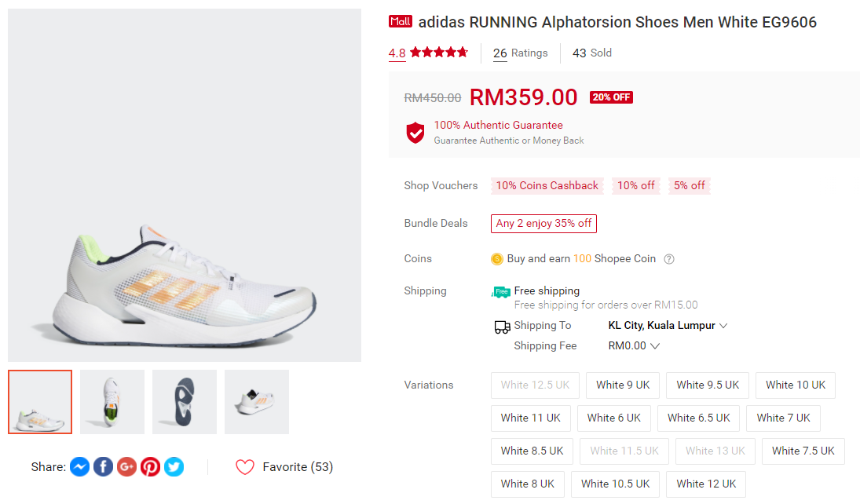
Task: Select the rear-angle shoe thumbnail
Action: tap(257, 402)
